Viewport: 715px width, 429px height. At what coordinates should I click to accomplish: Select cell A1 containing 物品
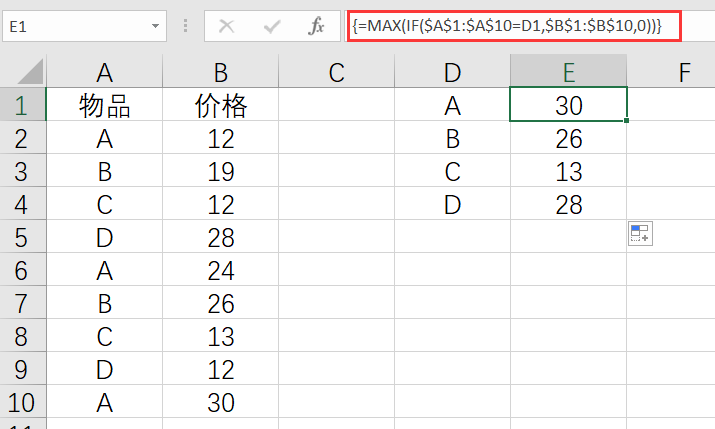(104, 104)
